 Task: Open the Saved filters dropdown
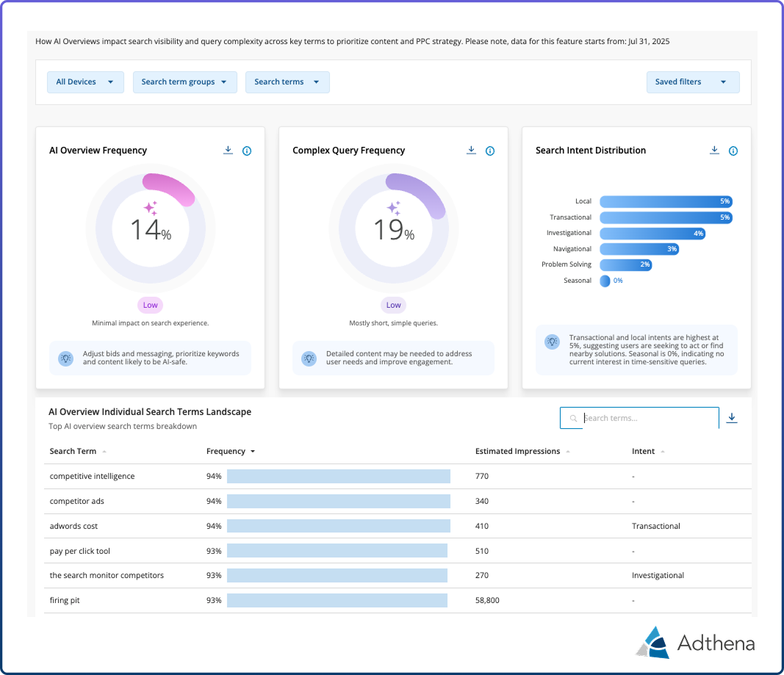pyautogui.click(x=693, y=82)
